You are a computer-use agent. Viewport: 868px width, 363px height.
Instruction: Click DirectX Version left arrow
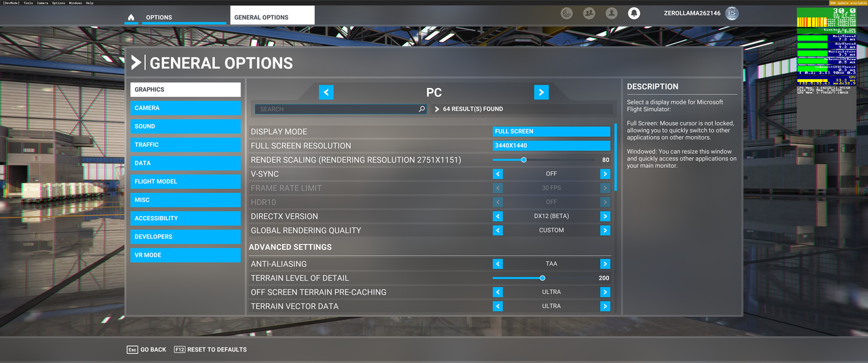pos(498,216)
